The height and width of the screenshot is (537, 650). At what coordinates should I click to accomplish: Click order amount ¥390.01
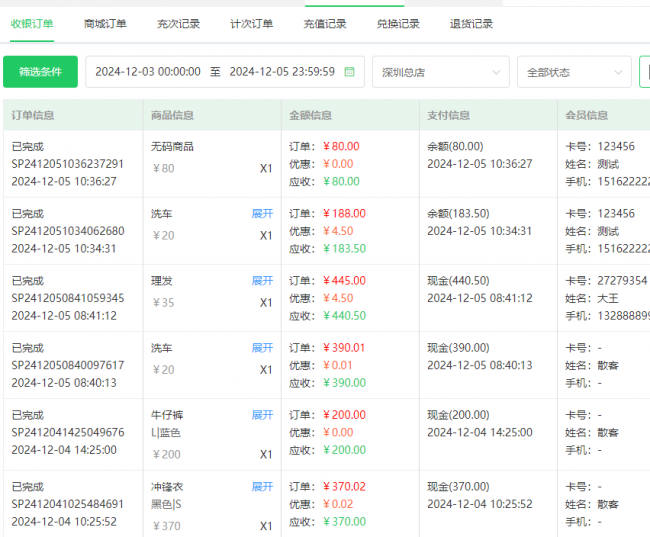tap(344, 348)
